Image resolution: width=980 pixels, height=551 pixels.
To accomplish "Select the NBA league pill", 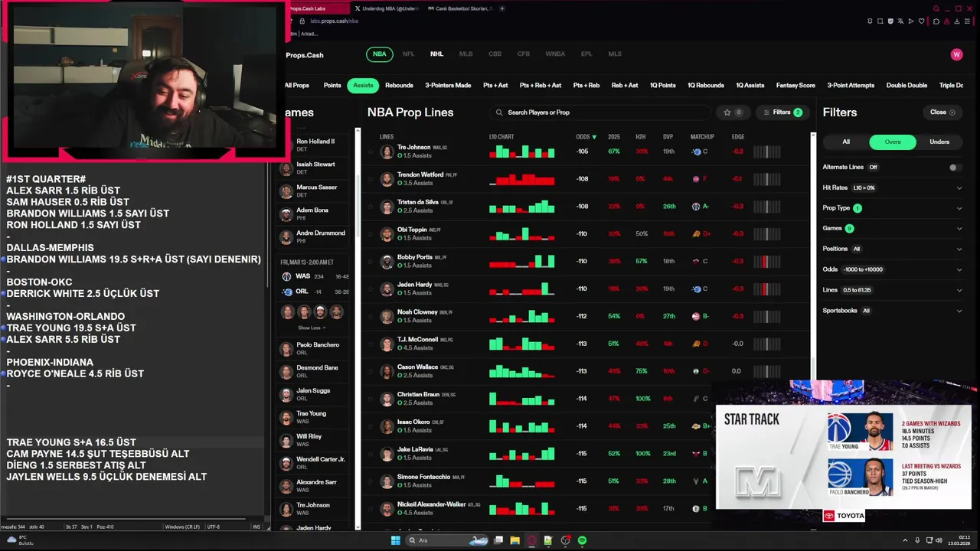I will click(379, 54).
